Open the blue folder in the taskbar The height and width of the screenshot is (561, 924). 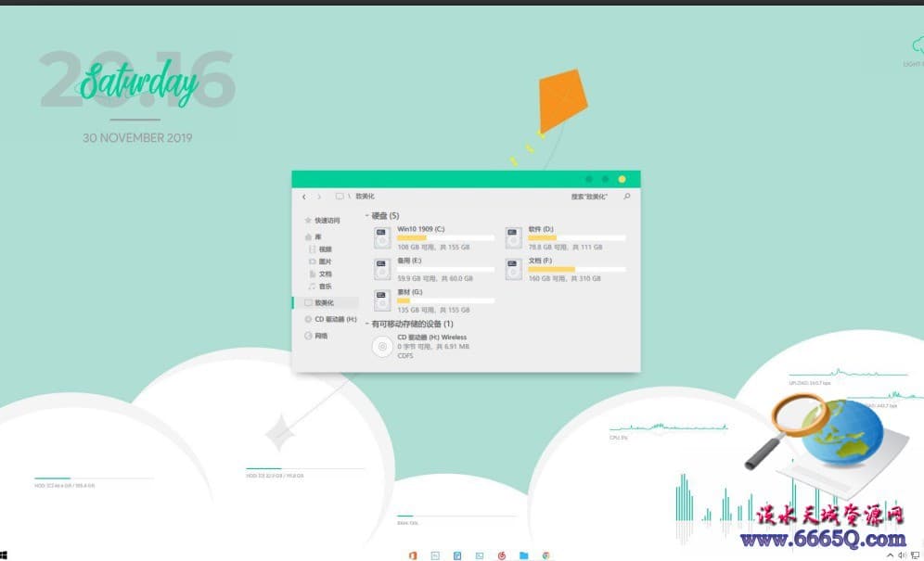tap(523, 555)
